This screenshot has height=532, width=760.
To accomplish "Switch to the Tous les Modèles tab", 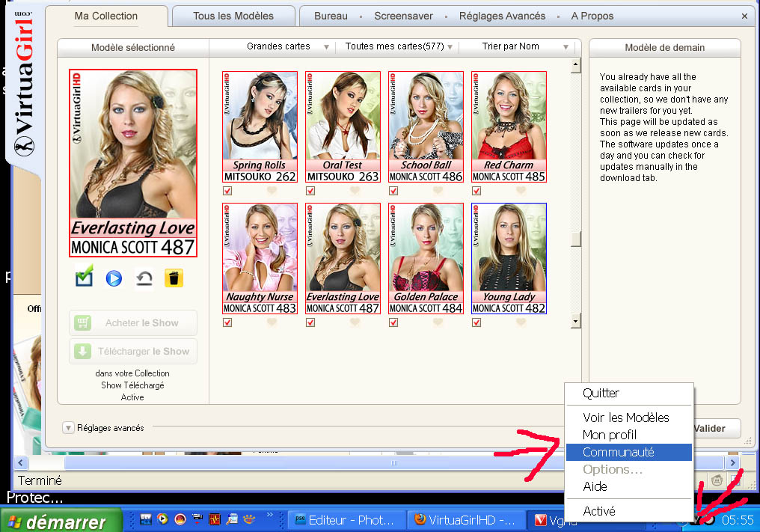I will point(233,16).
